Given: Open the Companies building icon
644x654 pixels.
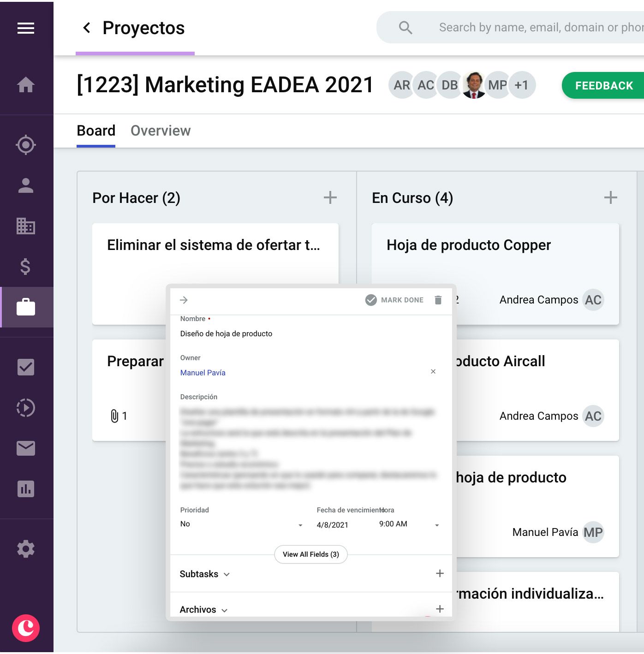Looking at the screenshot, I should (26, 226).
